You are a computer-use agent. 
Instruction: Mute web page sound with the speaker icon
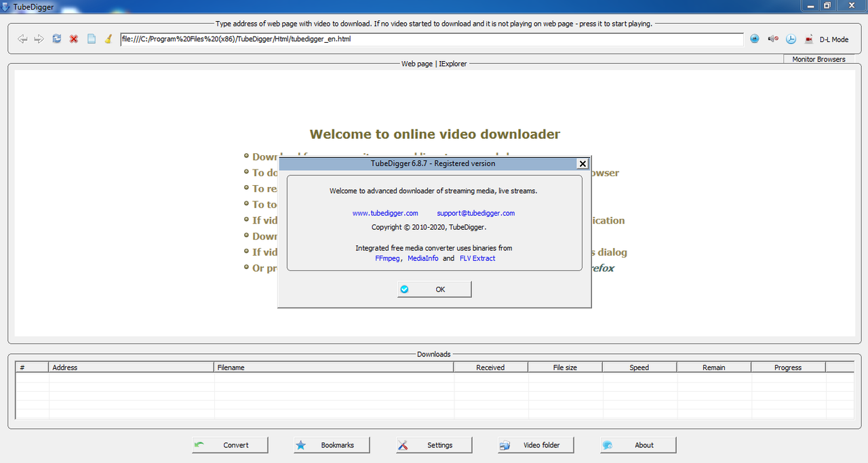point(772,39)
